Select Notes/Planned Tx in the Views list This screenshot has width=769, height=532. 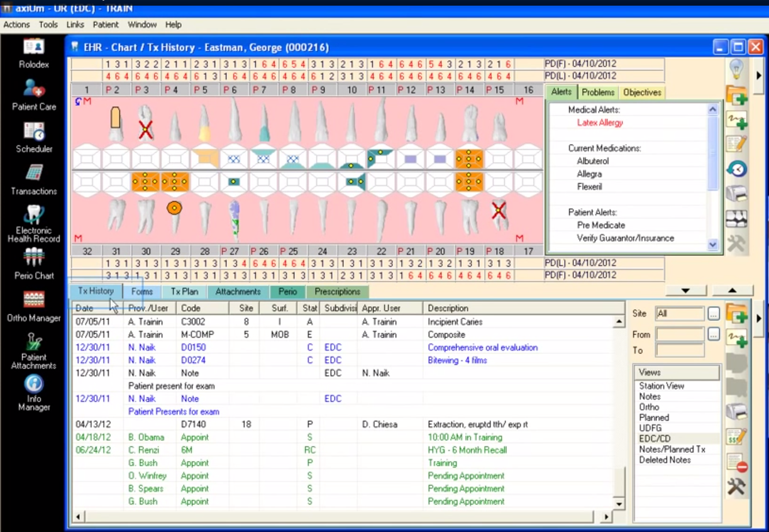pos(672,449)
